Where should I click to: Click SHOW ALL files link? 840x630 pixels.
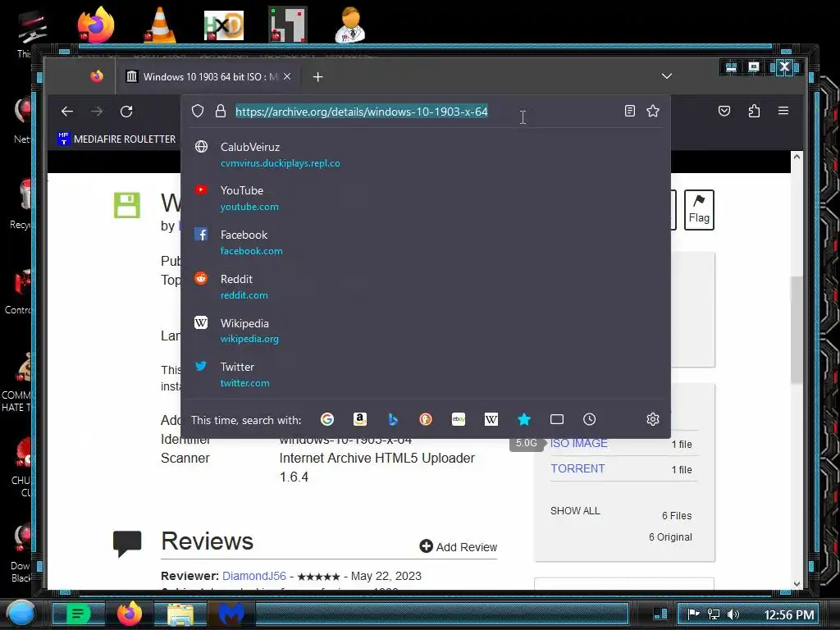click(575, 511)
